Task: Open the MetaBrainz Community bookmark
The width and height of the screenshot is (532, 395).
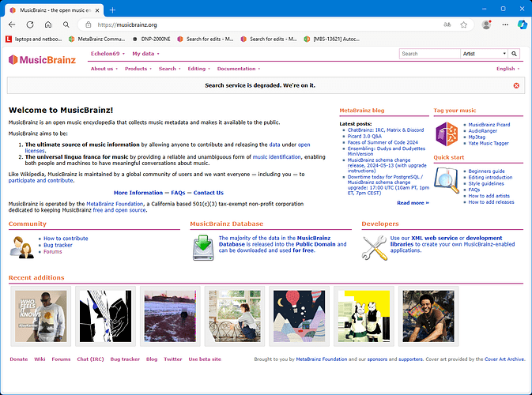Action: pyautogui.click(x=97, y=39)
